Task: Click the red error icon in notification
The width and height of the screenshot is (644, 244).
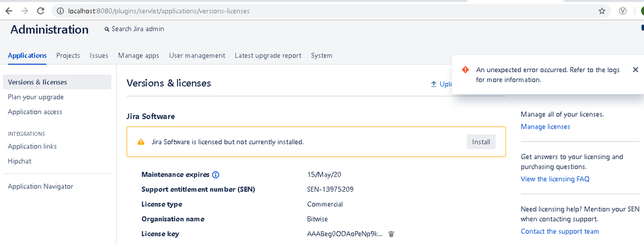Action: [465, 70]
